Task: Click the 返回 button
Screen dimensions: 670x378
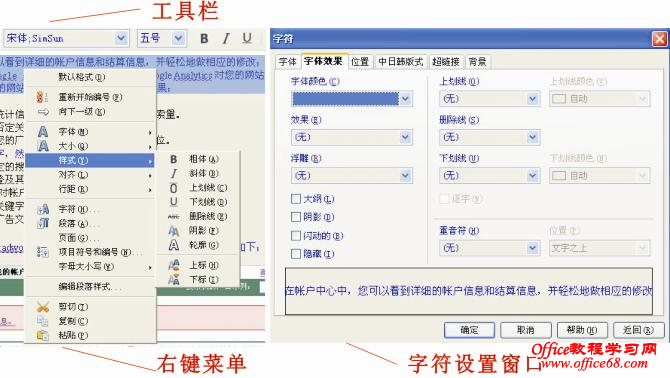Action: pyautogui.click(x=638, y=330)
